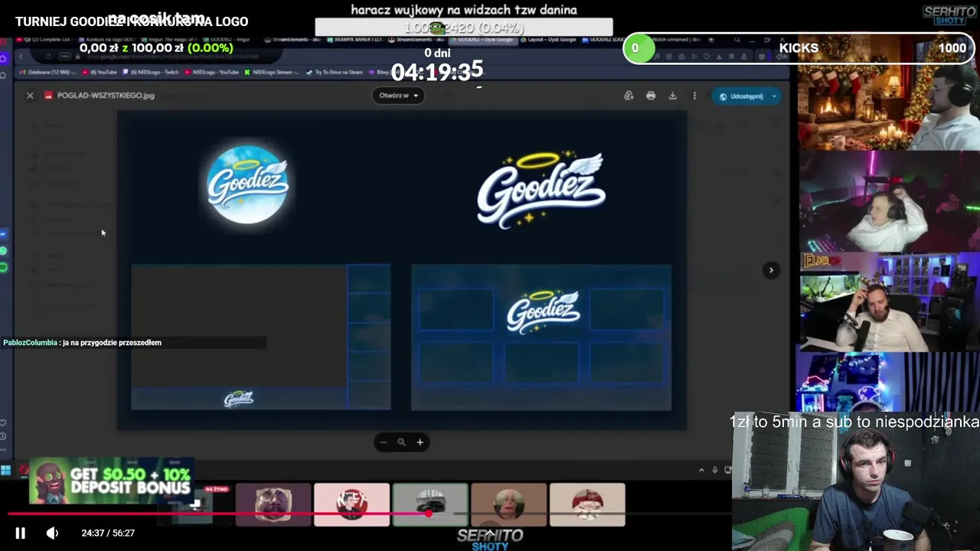The width and height of the screenshot is (980, 551).
Task: Select the bald face avatar tile
Action: click(509, 505)
